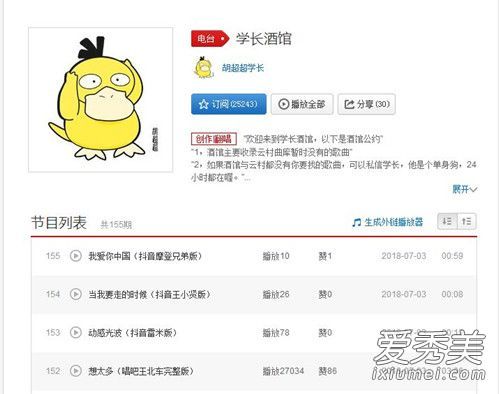Click 赞86 on the 想太多 row
Image resolution: width=500 pixels, height=394 pixels.
(328, 371)
